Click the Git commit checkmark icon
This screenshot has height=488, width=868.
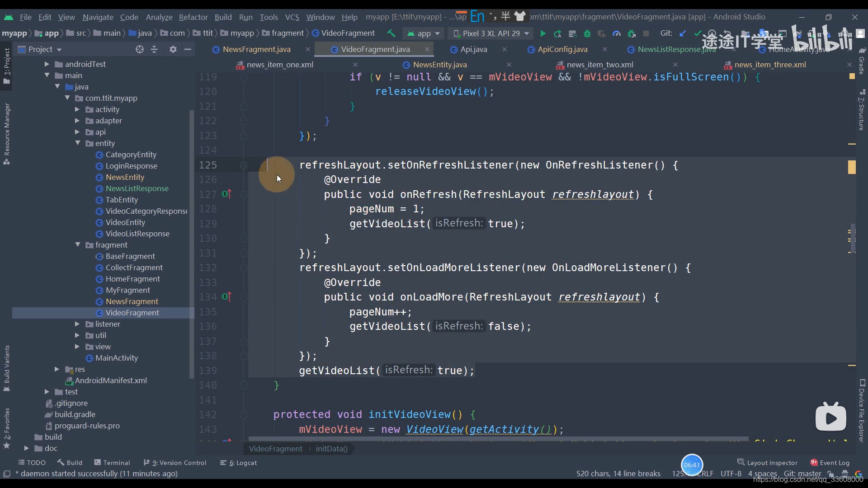coord(698,33)
